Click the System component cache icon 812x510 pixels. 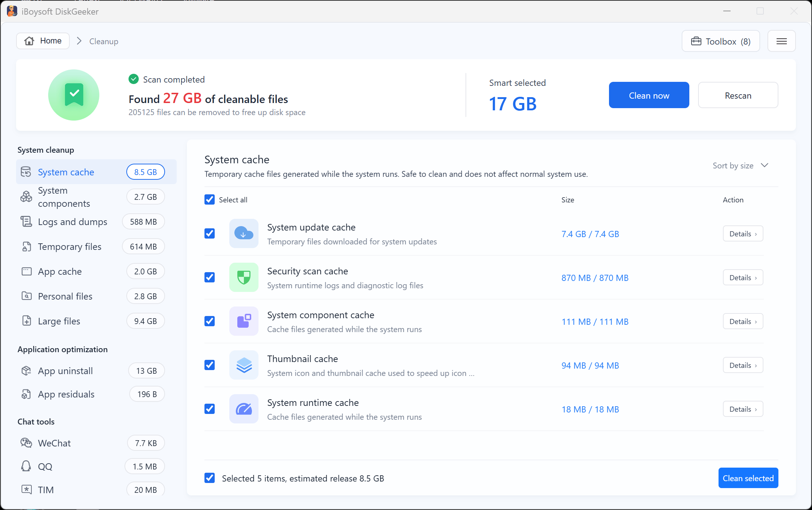[244, 321]
